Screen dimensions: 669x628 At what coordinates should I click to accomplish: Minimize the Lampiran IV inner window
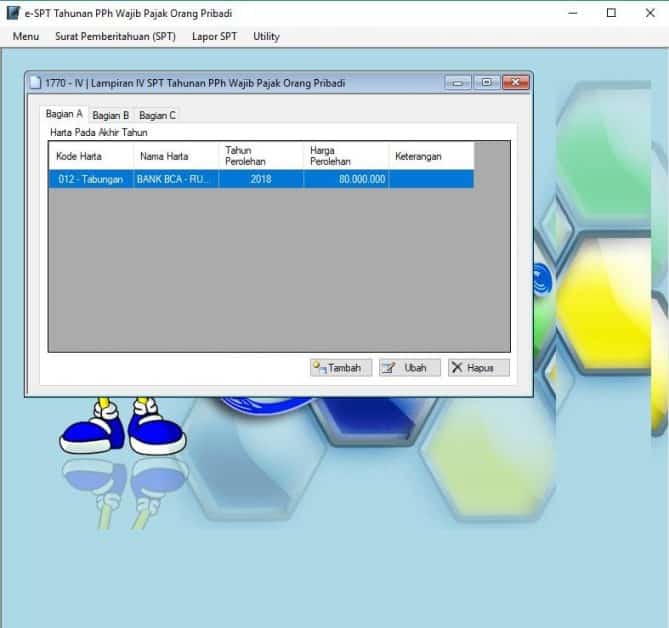[458, 82]
